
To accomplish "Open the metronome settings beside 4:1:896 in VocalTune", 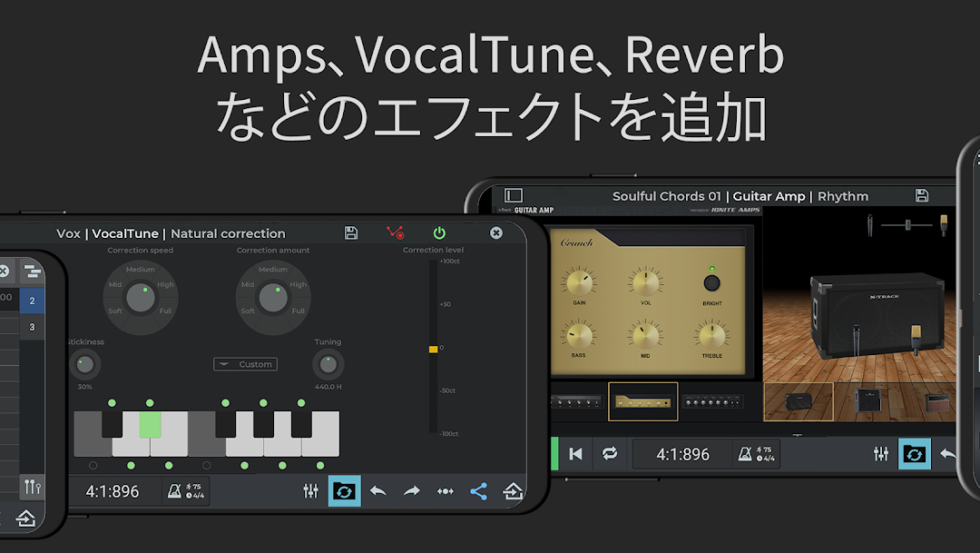I will [x=185, y=491].
